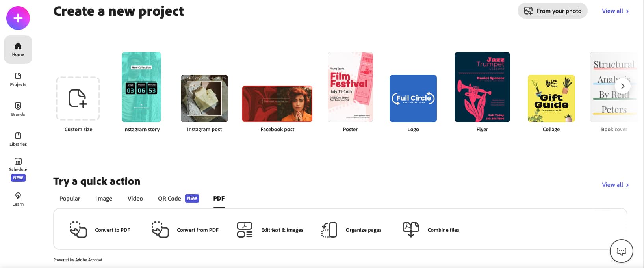Switch to the Video tab
The width and height of the screenshot is (644, 268).
tap(135, 199)
